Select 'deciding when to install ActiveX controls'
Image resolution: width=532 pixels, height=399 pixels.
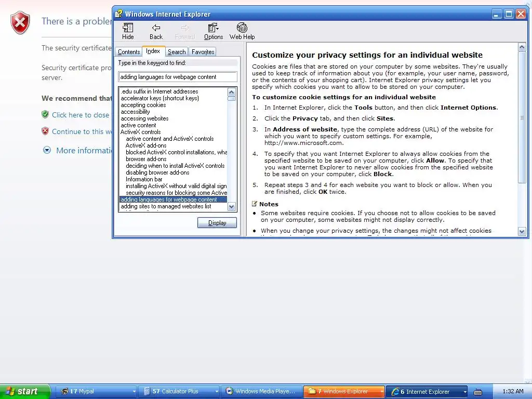click(x=175, y=166)
